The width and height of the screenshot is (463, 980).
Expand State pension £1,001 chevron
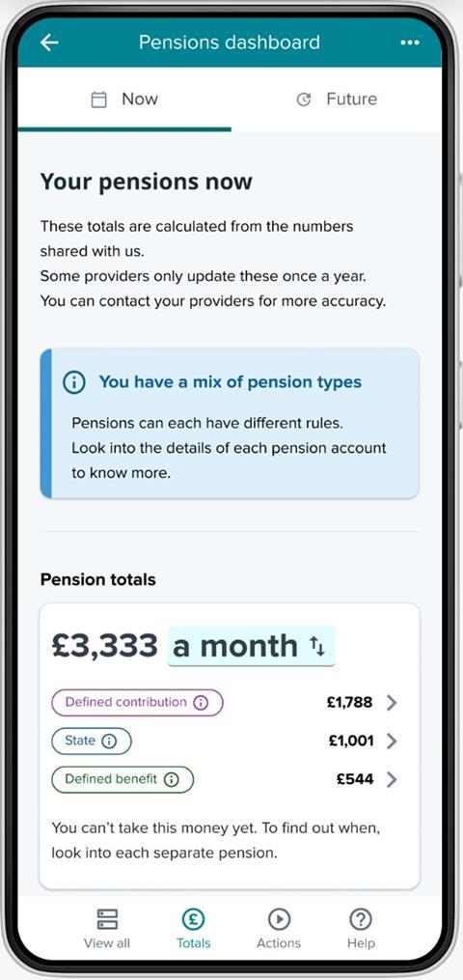pyautogui.click(x=392, y=742)
